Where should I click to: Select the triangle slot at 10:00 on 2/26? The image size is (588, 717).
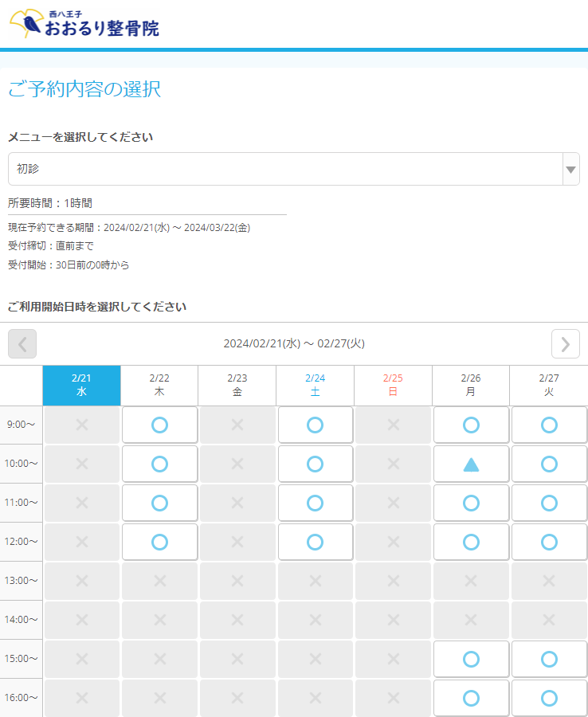click(x=471, y=464)
